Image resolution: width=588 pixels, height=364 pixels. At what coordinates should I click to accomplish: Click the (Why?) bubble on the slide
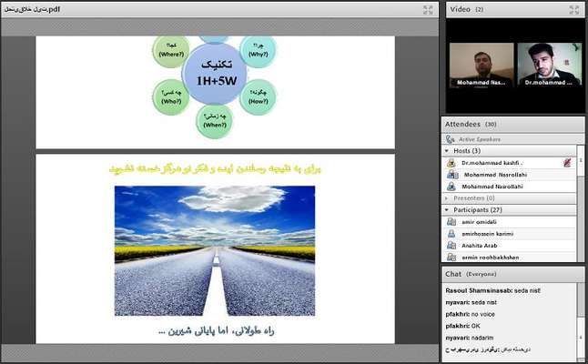(258, 51)
